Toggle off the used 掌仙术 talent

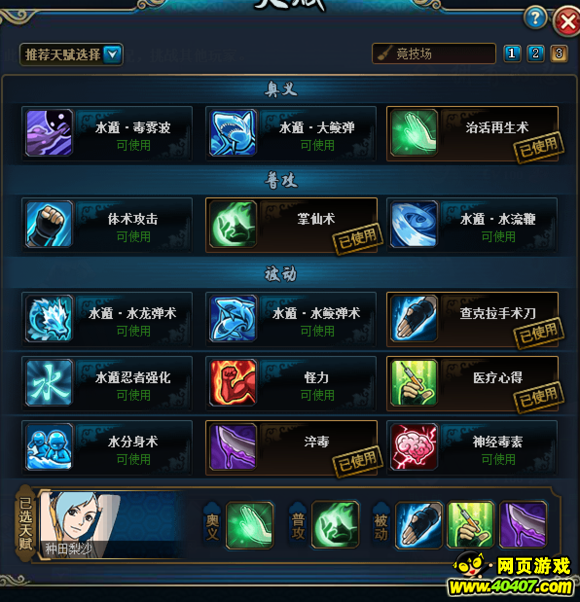291,225
